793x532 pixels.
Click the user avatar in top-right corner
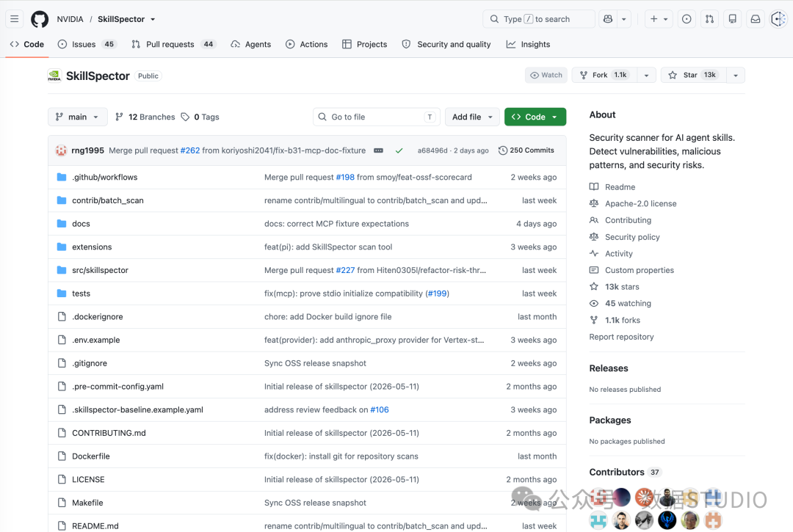point(778,19)
